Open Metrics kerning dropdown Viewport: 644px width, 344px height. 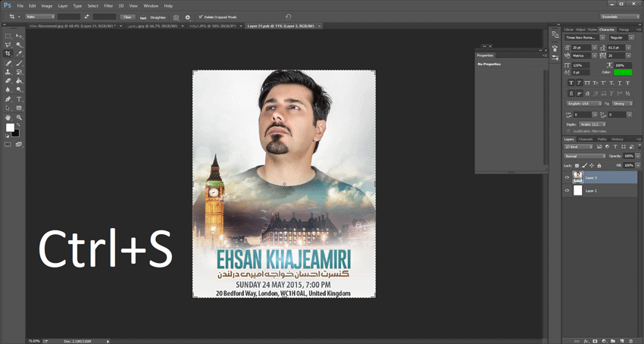point(594,55)
